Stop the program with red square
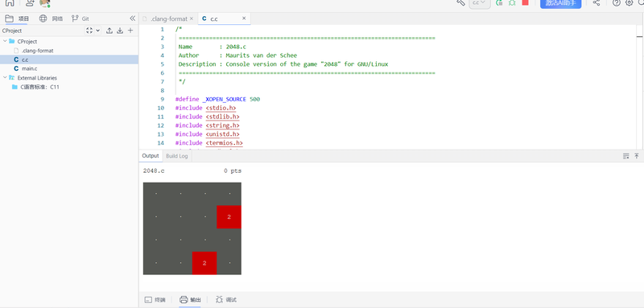Viewport: 644px width, 308px height. [525, 2]
